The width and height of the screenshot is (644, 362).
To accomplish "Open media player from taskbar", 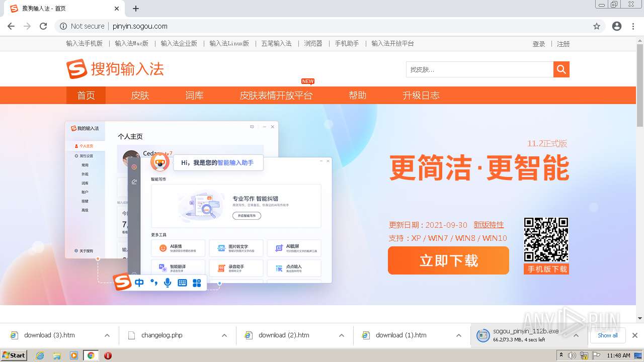I will click(x=74, y=355).
